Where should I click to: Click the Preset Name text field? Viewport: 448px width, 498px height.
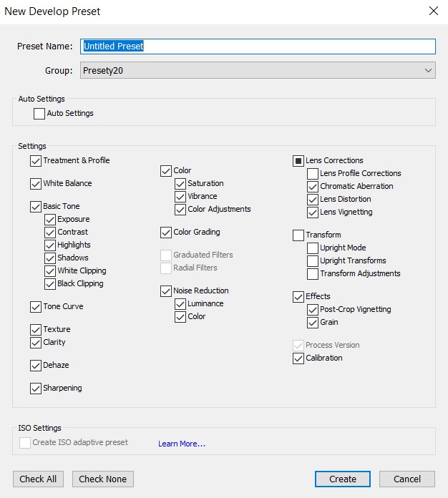(x=258, y=47)
